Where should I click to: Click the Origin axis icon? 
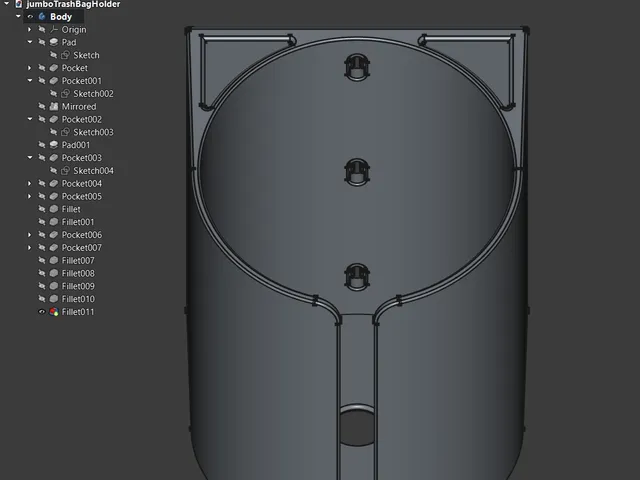click(54, 29)
